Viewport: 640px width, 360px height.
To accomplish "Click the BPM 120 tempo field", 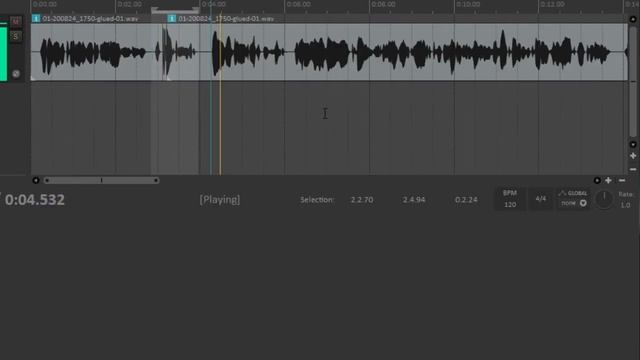I will 510,199.
